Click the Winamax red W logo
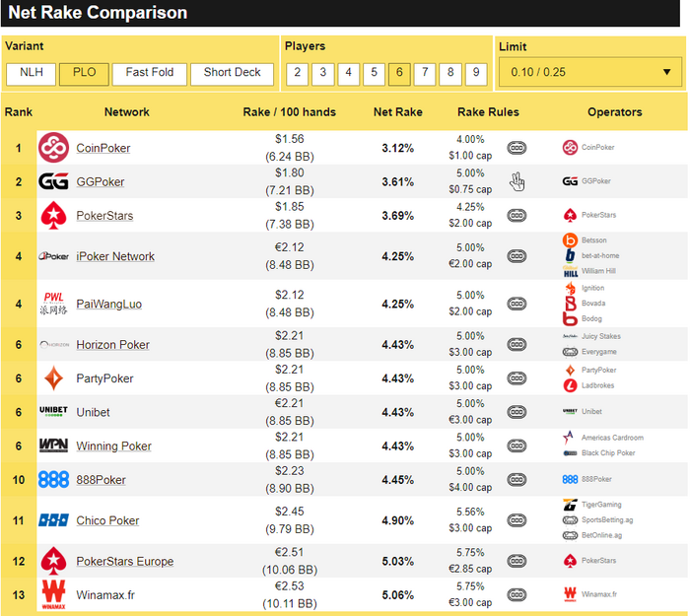690x616 pixels. click(53, 594)
